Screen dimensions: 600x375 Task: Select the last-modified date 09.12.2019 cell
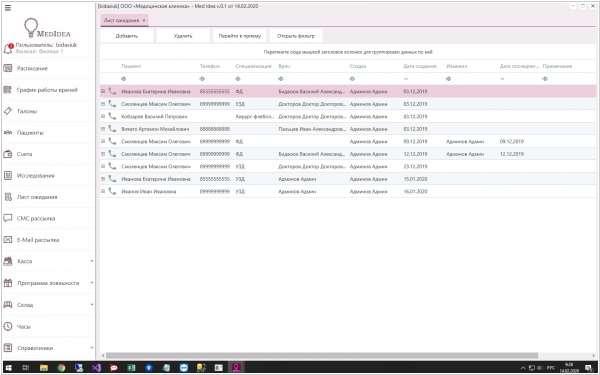pos(512,141)
